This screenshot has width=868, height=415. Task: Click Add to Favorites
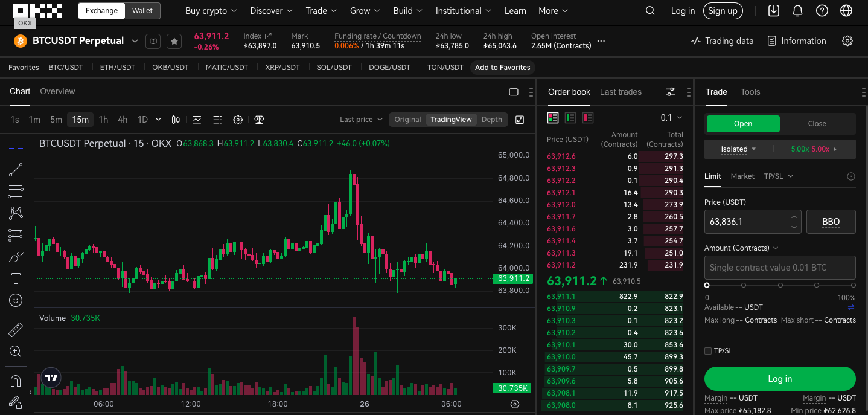point(503,68)
